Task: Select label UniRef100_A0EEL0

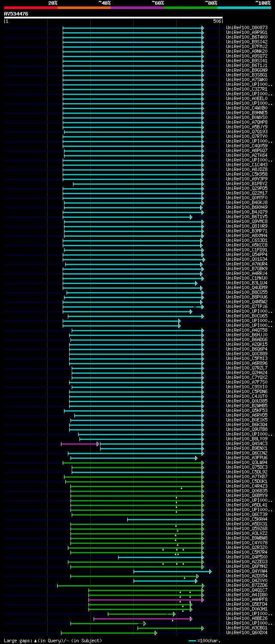Action: 247,99
